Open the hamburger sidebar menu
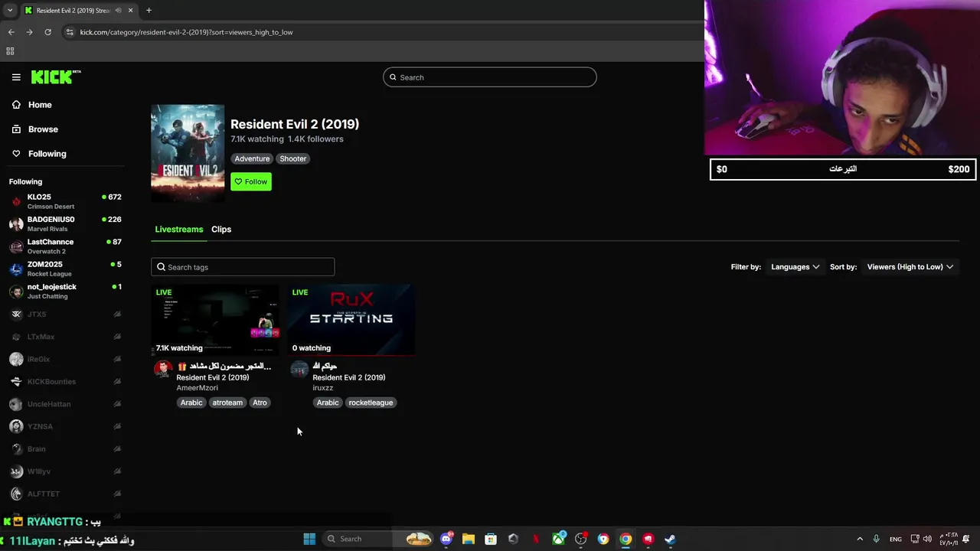This screenshot has height=551, width=980. [x=16, y=77]
